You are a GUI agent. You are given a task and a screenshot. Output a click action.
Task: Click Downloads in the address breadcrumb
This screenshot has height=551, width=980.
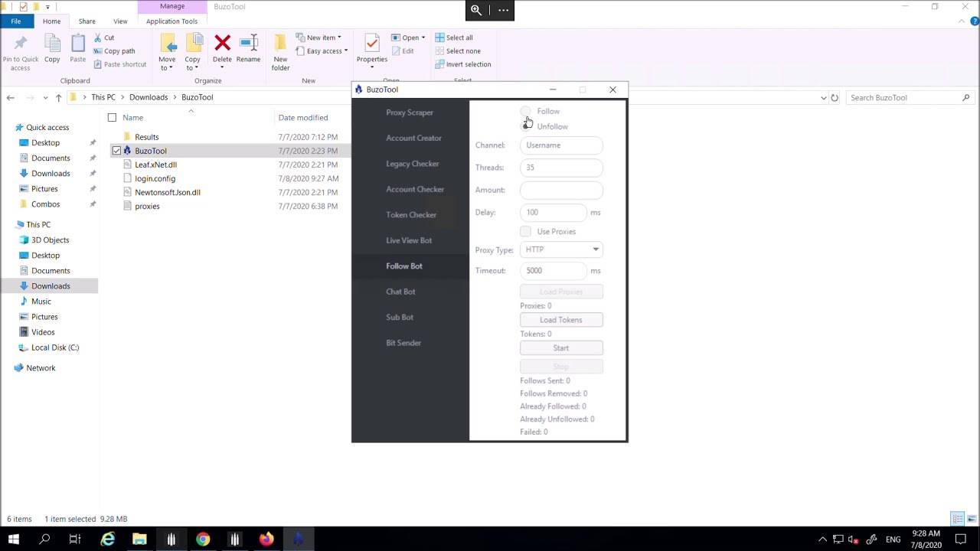click(149, 98)
